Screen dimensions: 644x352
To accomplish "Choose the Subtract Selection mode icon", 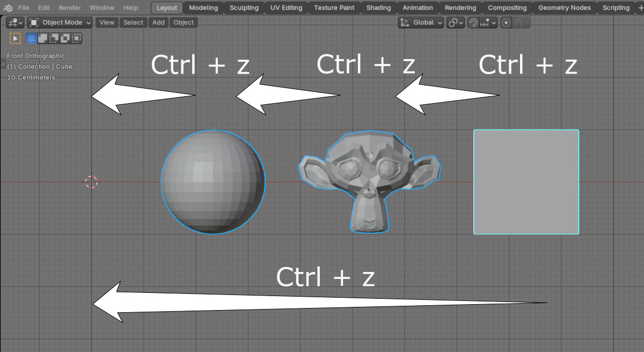I will [54, 38].
